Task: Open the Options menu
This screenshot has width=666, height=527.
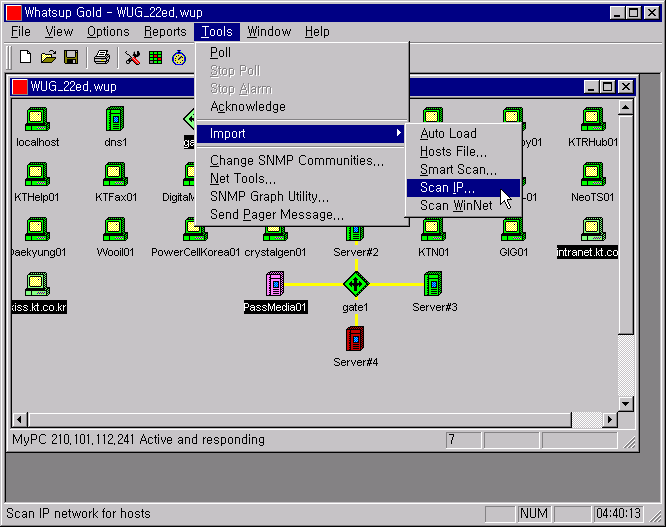Action: point(108,32)
